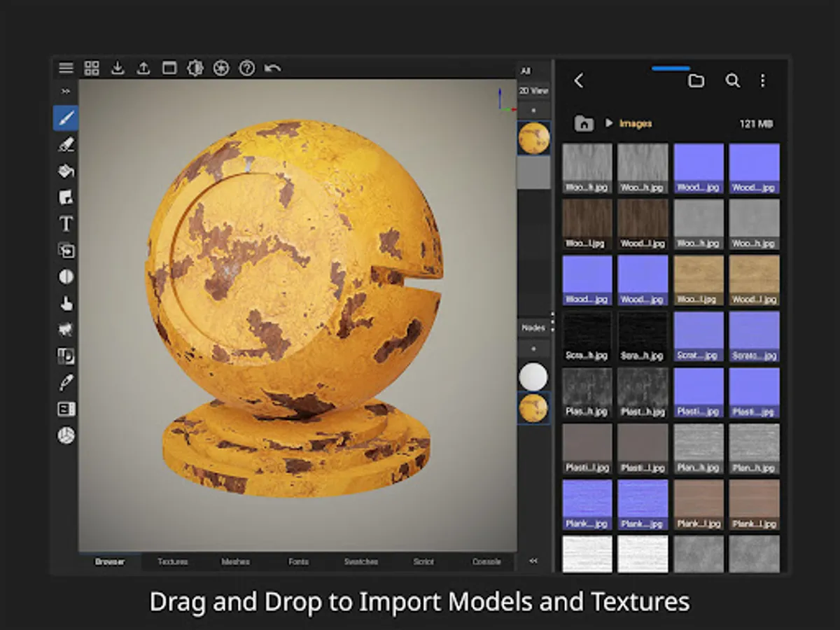Select the Eyedropper color picker tool
Image resolution: width=840 pixels, height=630 pixels.
(x=66, y=382)
